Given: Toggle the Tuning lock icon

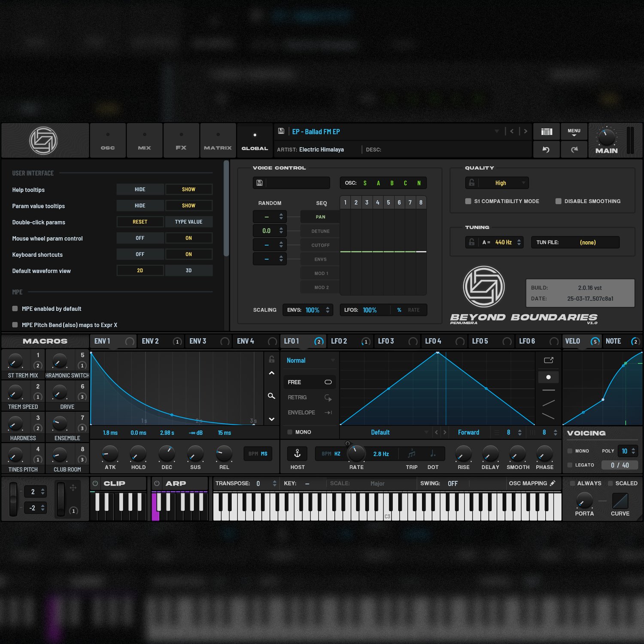Looking at the screenshot, I should (x=472, y=242).
